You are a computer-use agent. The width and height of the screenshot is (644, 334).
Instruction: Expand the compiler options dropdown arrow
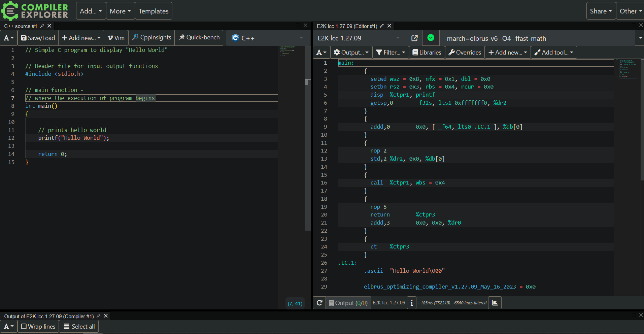640,38
